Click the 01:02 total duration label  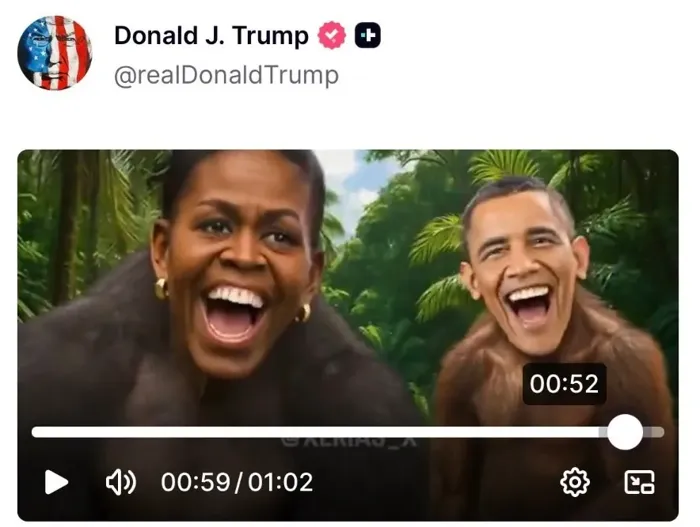tap(280, 482)
